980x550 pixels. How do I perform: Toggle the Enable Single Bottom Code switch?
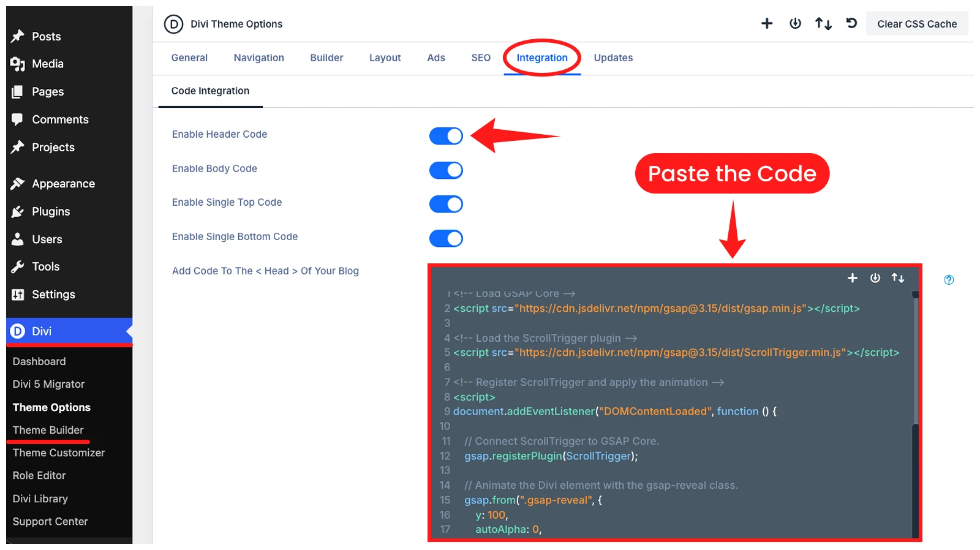[x=446, y=238]
